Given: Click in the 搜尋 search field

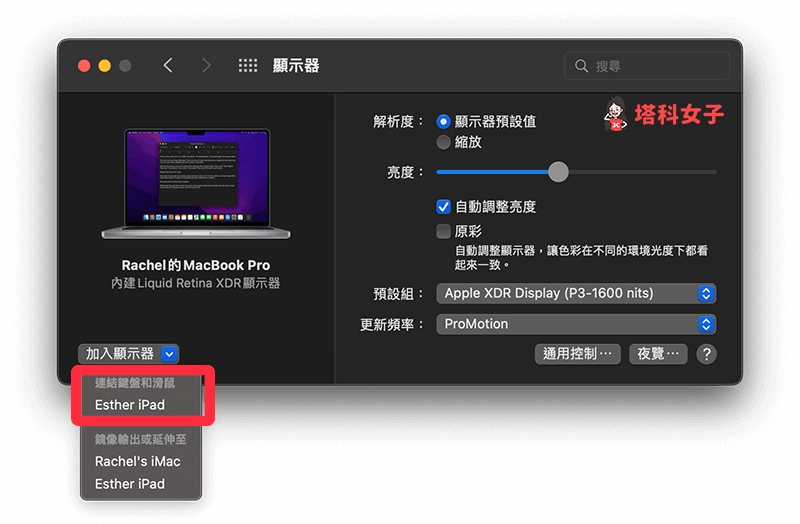Looking at the screenshot, I should pyautogui.click(x=647, y=66).
